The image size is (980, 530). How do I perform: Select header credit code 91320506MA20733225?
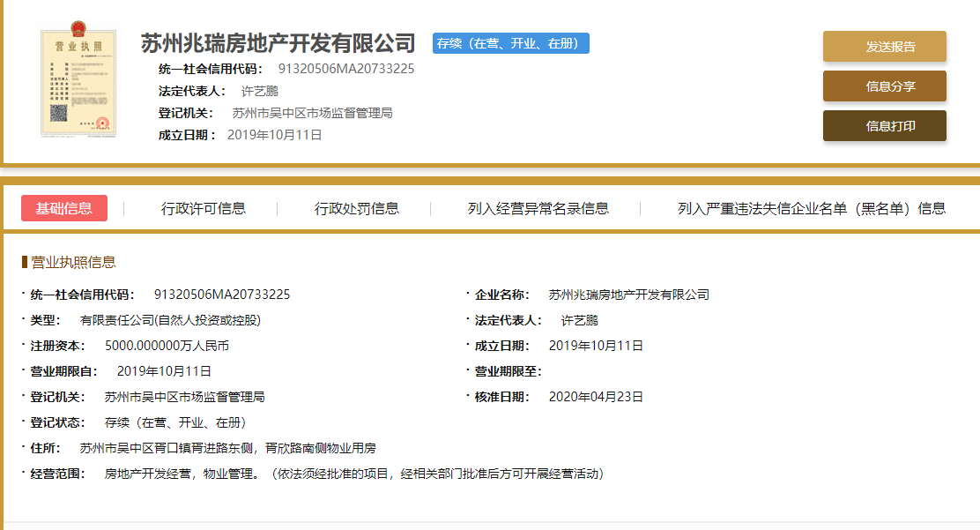(346, 69)
